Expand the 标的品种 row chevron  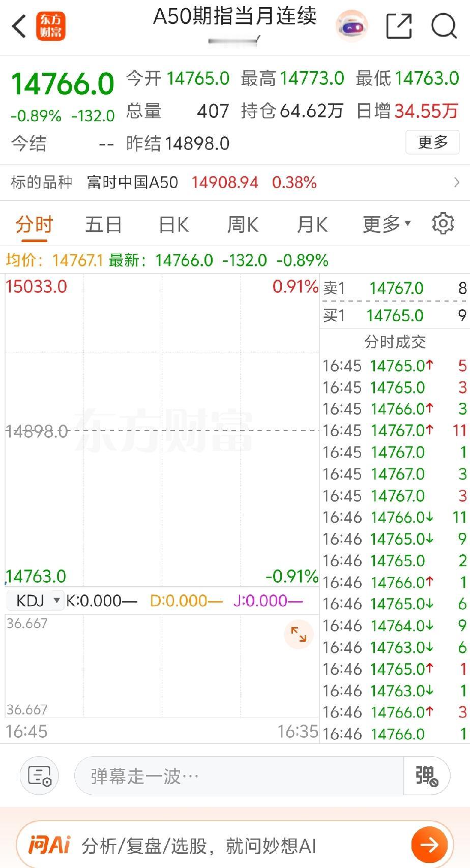click(456, 182)
